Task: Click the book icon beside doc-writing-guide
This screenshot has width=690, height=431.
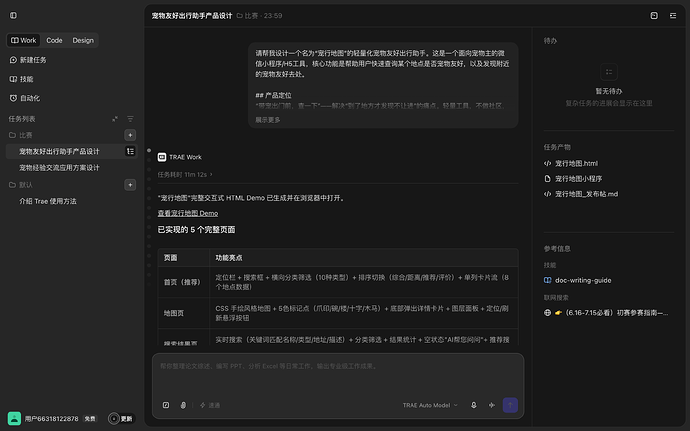Action: click(547, 280)
